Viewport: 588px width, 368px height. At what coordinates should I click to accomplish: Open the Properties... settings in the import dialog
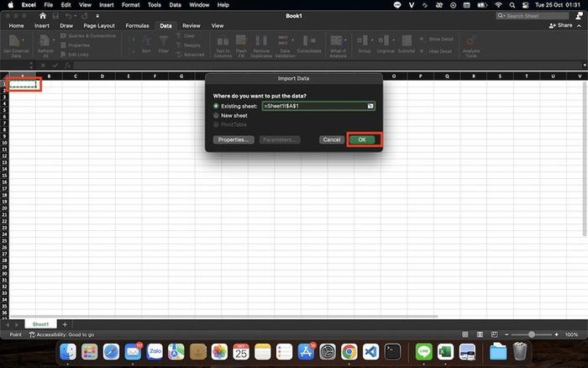click(x=232, y=139)
